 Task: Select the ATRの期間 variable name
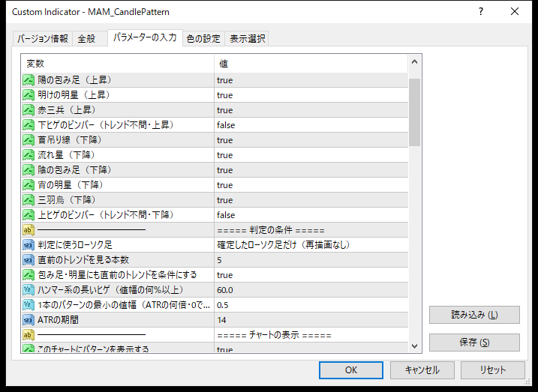click(x=58, y=320)
